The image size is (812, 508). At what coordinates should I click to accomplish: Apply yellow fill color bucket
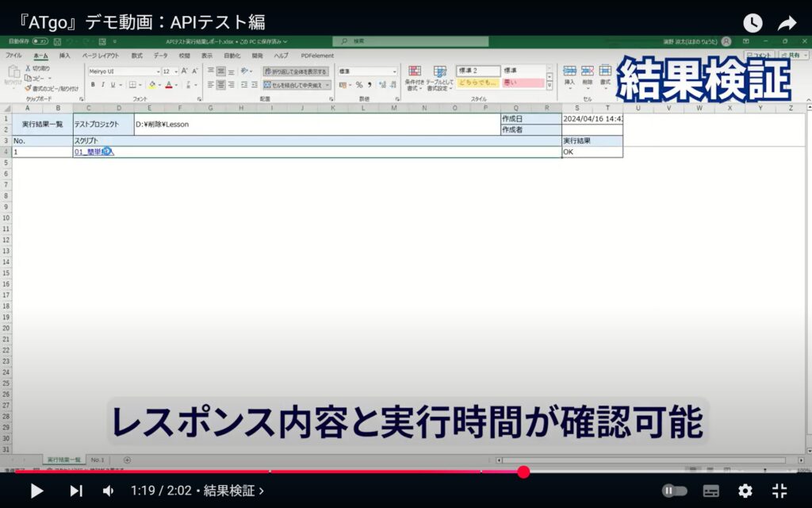point(152,84)
